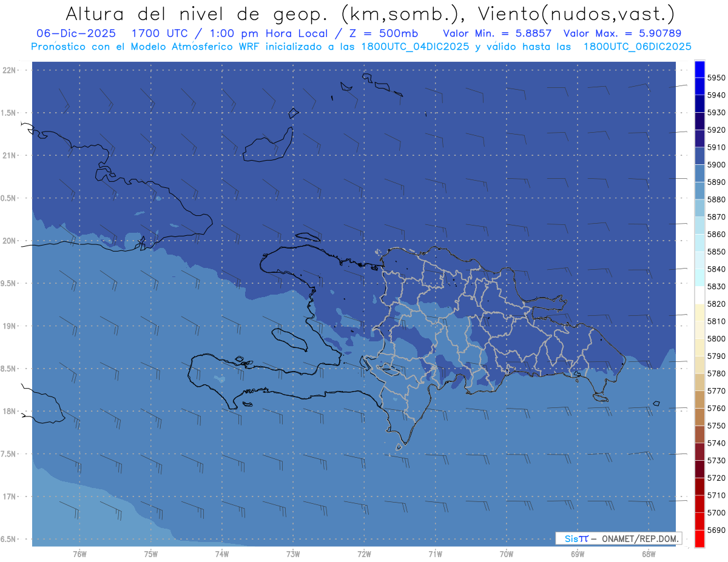Image resolution: width=728 pixels, height=562 pixels.
Task: Click the '76W' longitude label
Action: coord(79,554)
